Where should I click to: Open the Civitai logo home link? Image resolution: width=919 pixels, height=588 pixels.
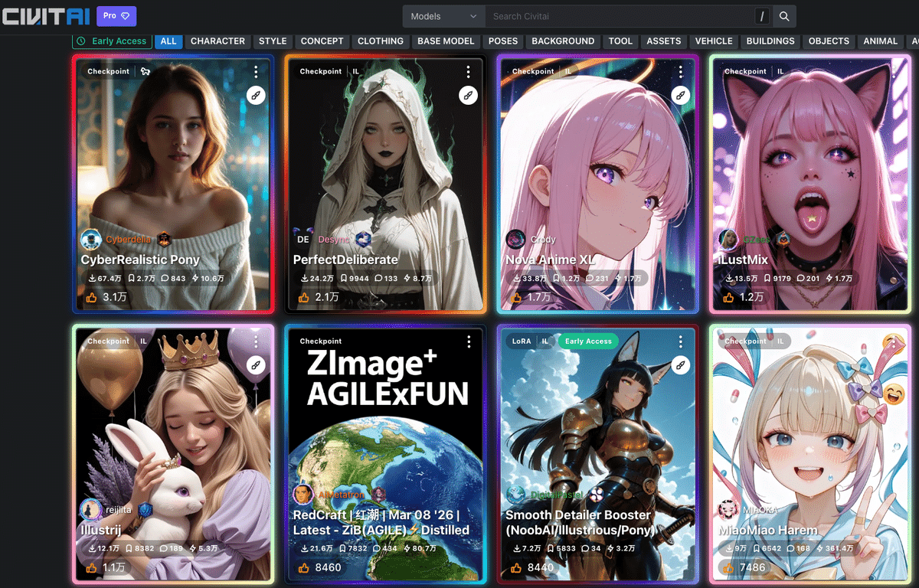[45, 15]
